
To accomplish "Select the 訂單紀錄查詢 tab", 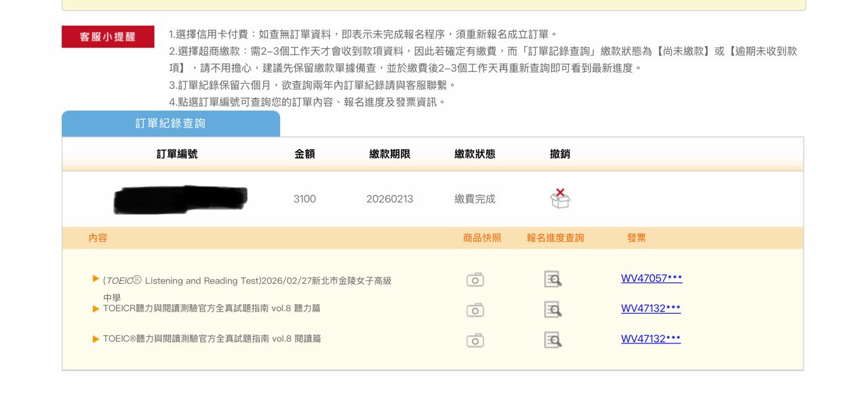I will click(170, 123).
